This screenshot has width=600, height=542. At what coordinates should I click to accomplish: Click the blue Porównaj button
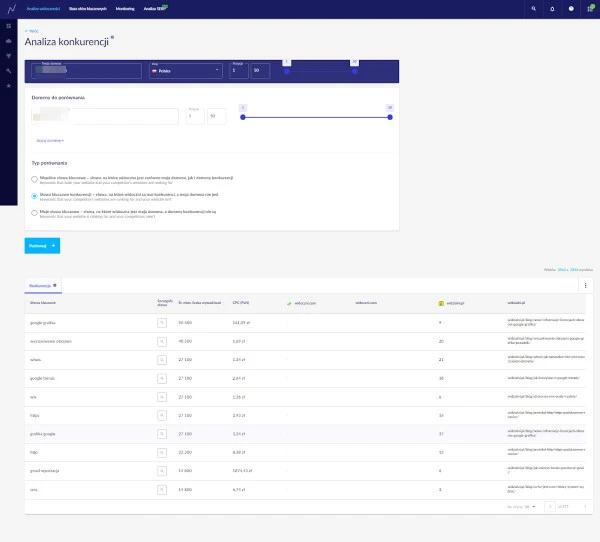click(42, 245)
